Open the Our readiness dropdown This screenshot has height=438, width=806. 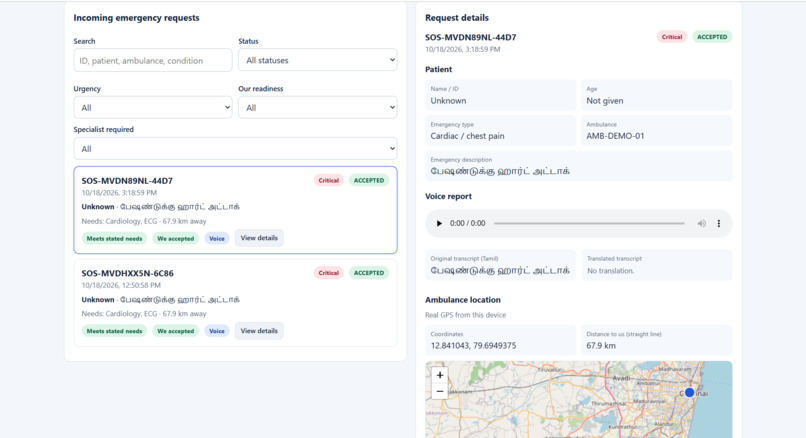318,107
